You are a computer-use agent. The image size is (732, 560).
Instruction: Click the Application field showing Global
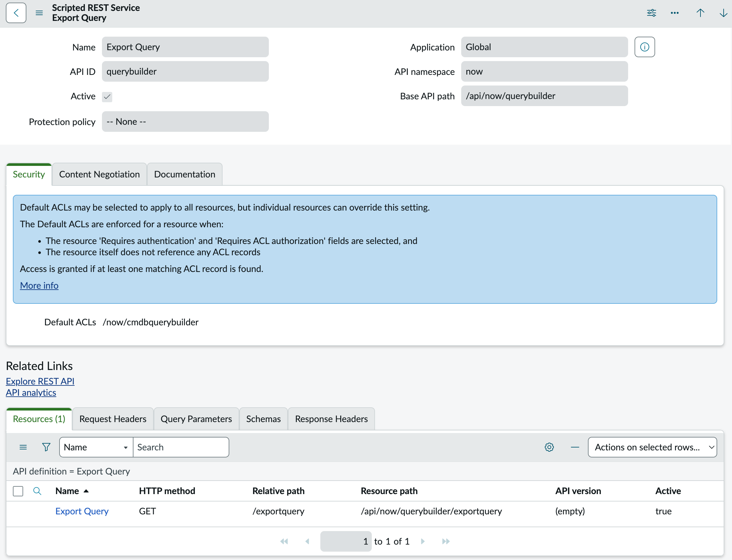click(544, 47)
